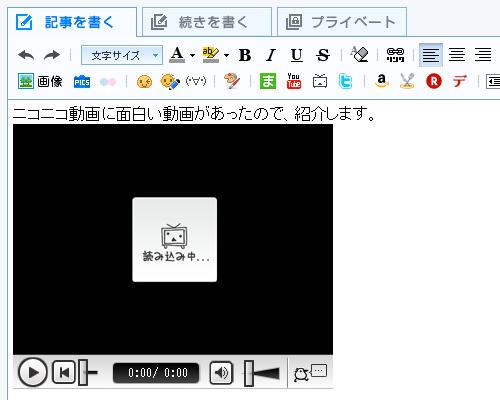Toggle strikethrough formatting
This screenshot has width=500, height=400.
323,55
